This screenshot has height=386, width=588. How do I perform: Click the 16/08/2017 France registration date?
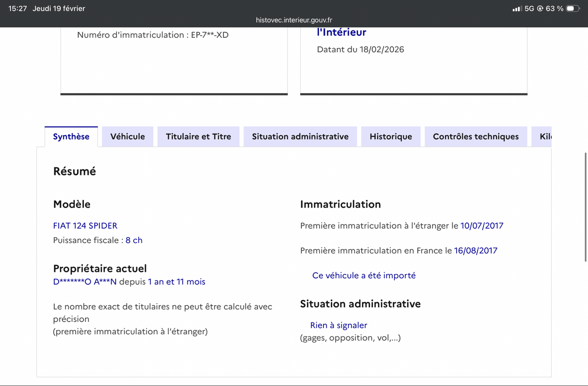coord(475,251)
